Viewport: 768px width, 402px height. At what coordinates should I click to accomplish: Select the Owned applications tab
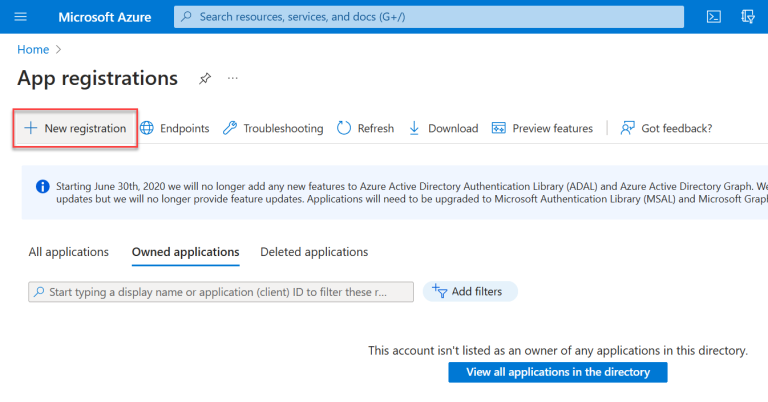coord(185,252)
